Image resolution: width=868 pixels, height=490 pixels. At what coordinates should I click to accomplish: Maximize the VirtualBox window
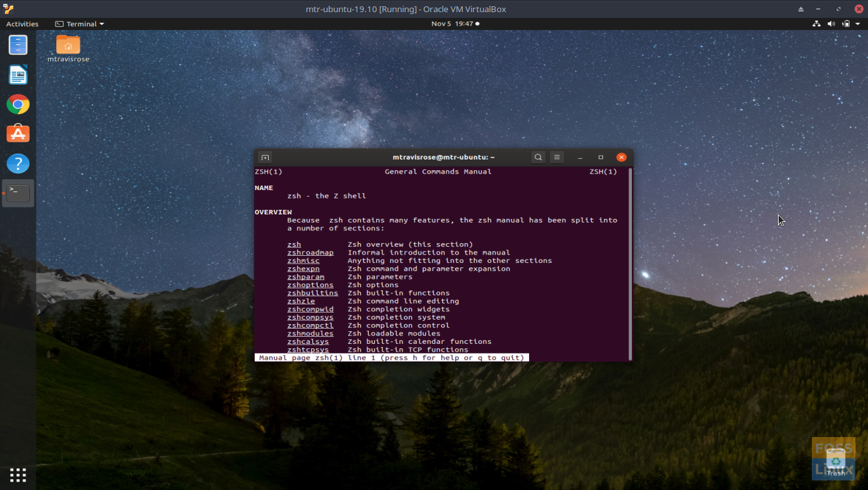[839, 9]
